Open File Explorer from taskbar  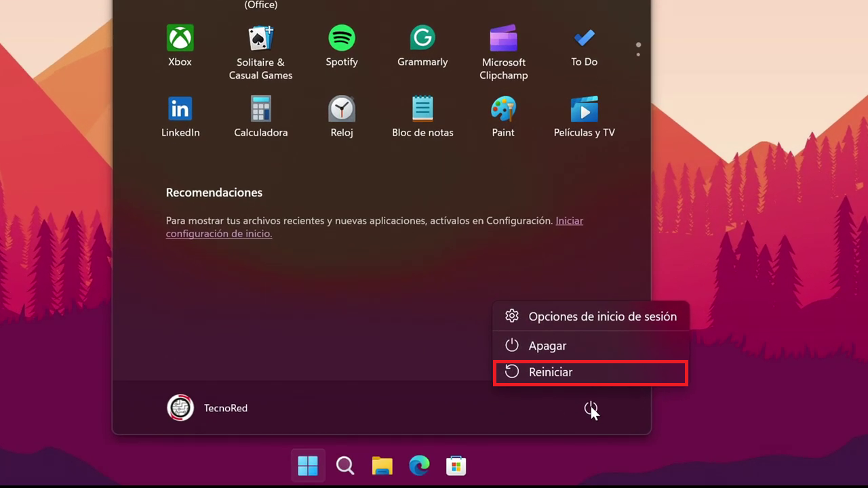382,466
